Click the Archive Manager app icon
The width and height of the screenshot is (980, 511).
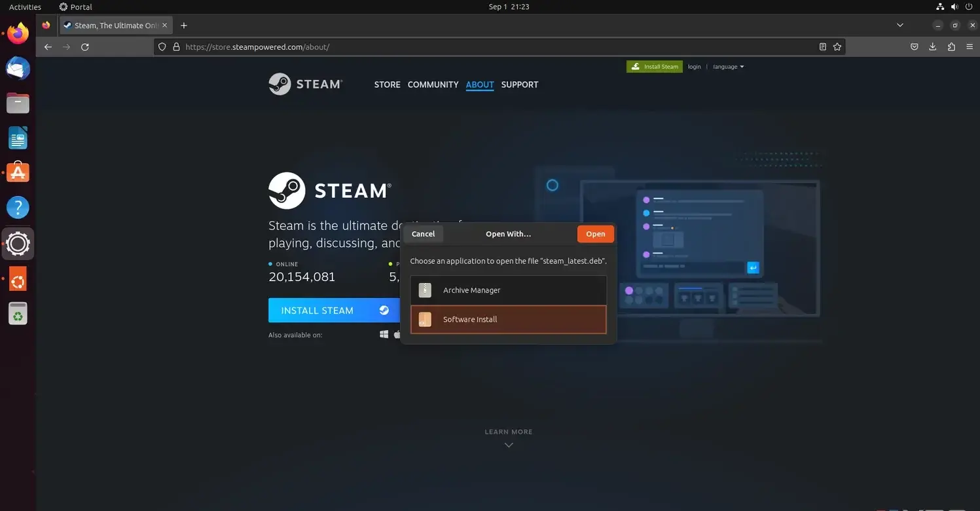[x=425, y=290]
